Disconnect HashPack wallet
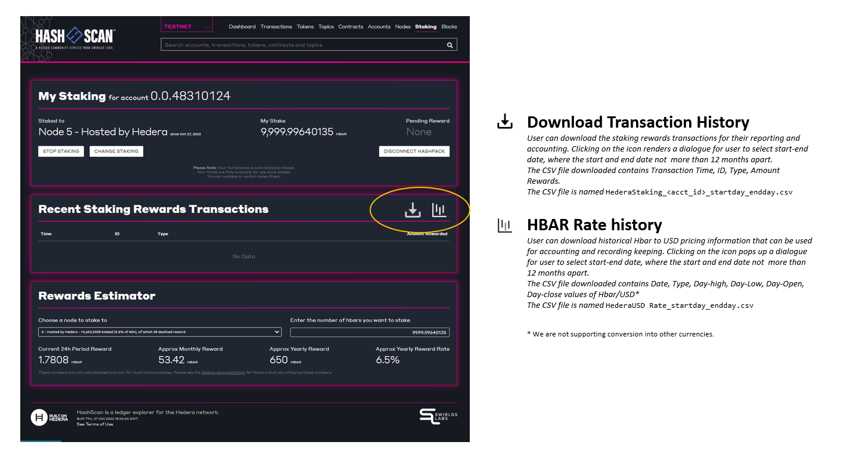Screen dimensions: 868x454 click(x=414, y=151)
